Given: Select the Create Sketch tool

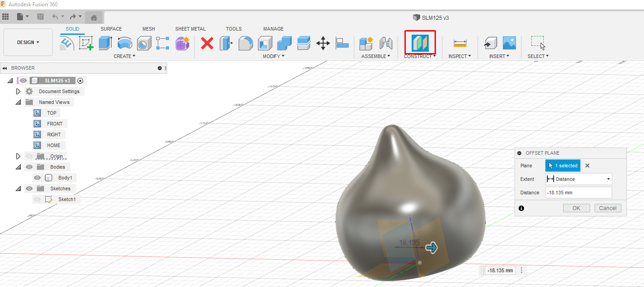Looking at the screenshot, I should pyautogui.click(x=86, y=44).
